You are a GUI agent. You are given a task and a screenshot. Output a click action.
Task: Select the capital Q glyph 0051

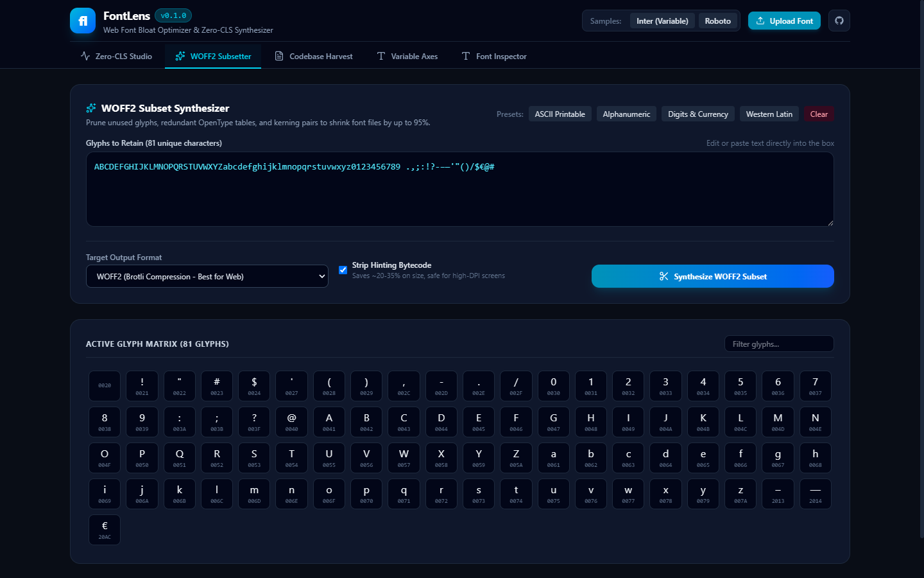(x=180, y=458)
